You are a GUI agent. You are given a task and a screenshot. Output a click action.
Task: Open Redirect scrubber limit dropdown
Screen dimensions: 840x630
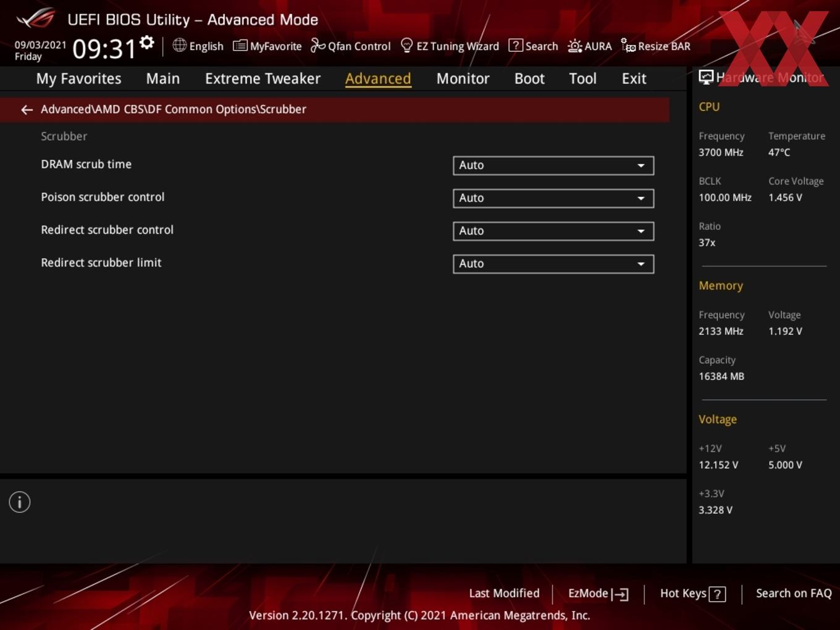[x=553, y=263]
